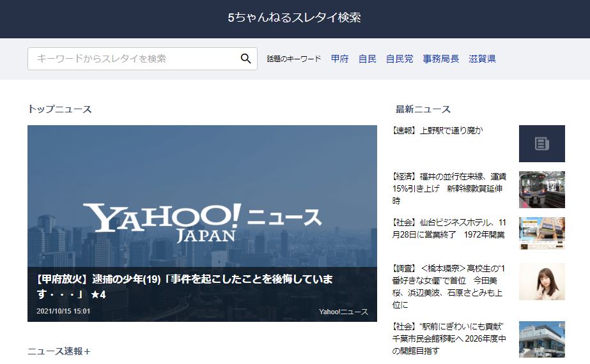590x364 pixels.
Task: Click the building thumbnail for 千葉市民会館 article
Action: [542, 340]
